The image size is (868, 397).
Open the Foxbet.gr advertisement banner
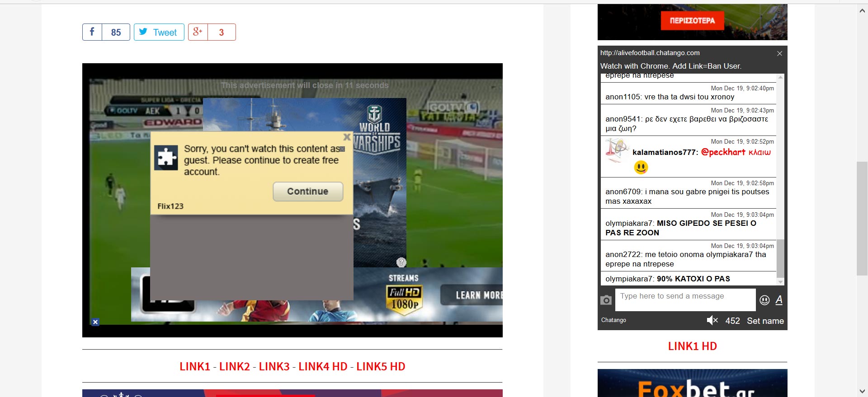[693, 383]
